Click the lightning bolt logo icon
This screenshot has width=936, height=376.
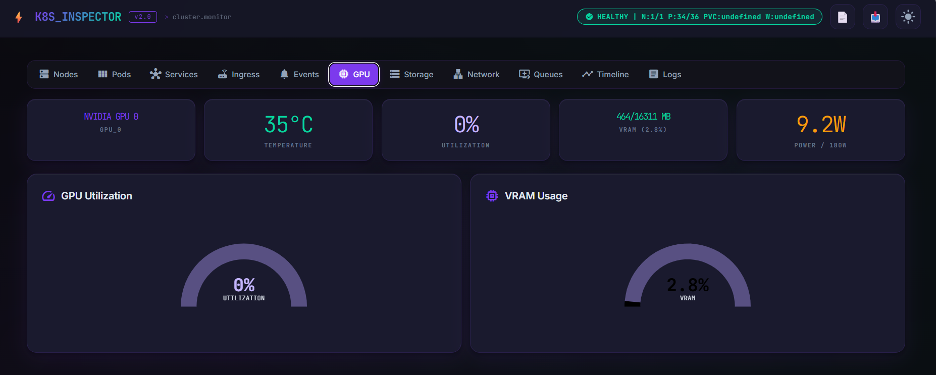19,17
